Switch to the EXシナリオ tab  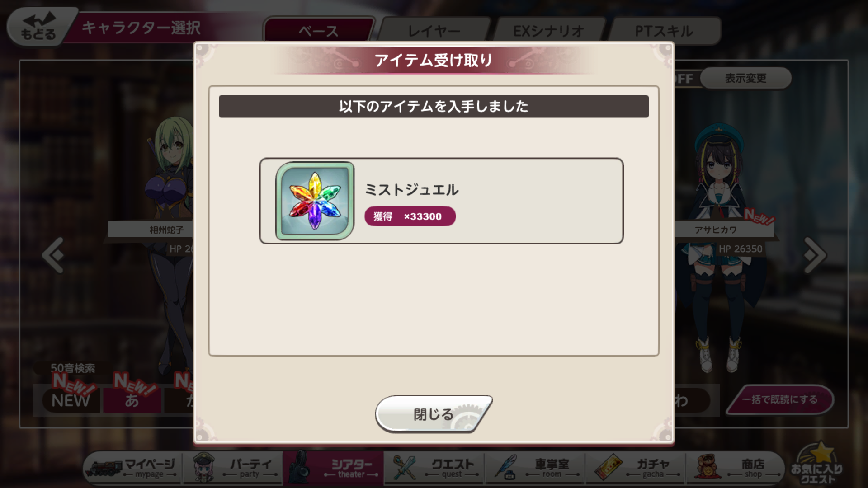coord(548,31)
